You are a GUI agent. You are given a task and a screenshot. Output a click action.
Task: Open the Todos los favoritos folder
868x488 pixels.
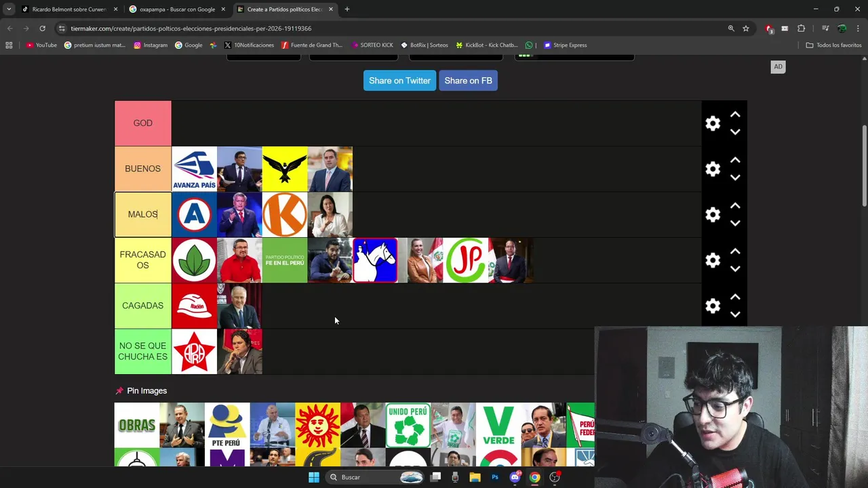click(833, 45)
